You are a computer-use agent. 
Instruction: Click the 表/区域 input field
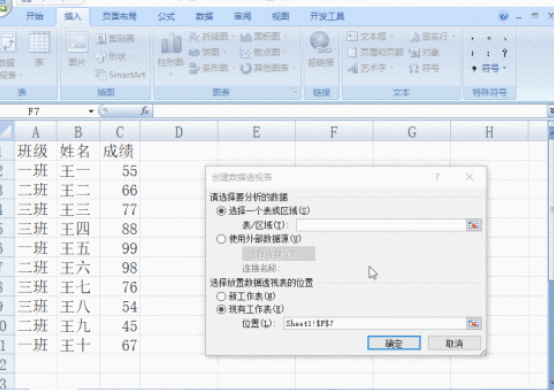[x=381, y=225]
